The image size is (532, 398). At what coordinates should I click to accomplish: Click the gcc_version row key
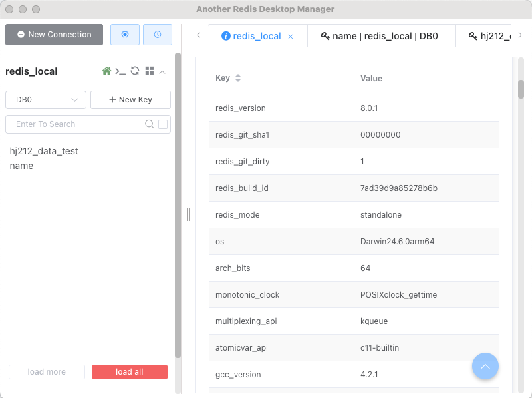tap(238, 375)
